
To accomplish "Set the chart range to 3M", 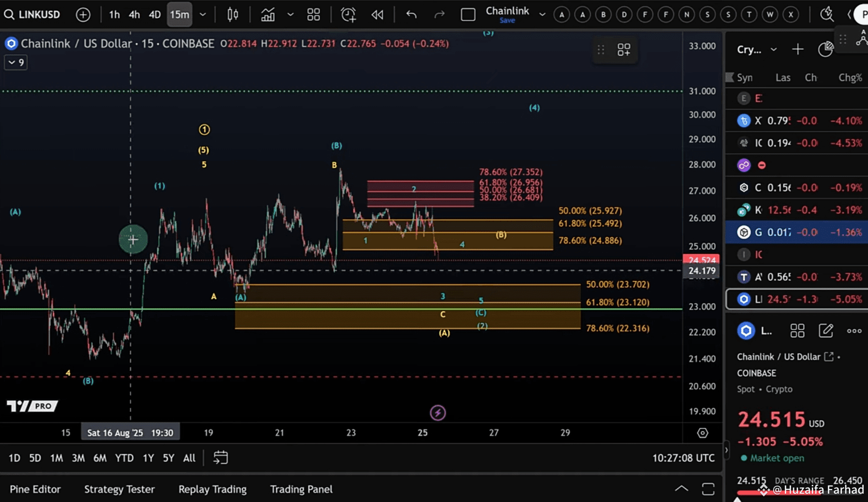I will coord(78,458).
